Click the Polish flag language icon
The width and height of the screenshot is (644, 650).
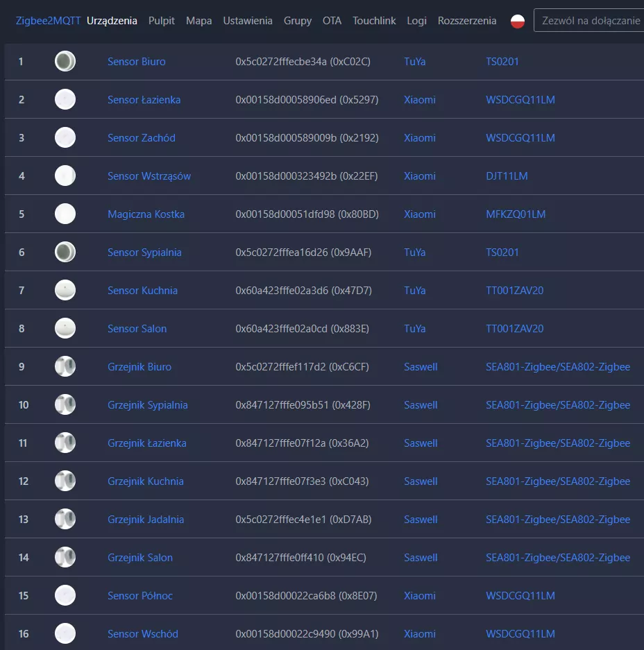click(517, 21)
